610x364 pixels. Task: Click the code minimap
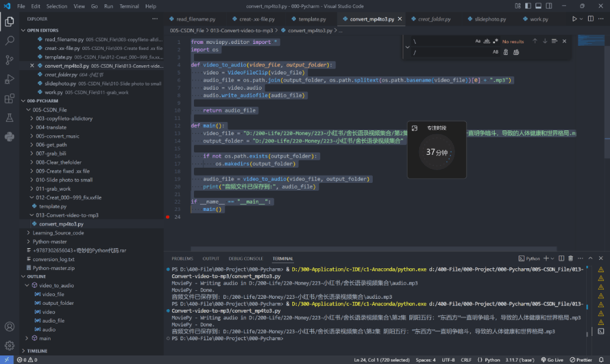pos(591,40)
